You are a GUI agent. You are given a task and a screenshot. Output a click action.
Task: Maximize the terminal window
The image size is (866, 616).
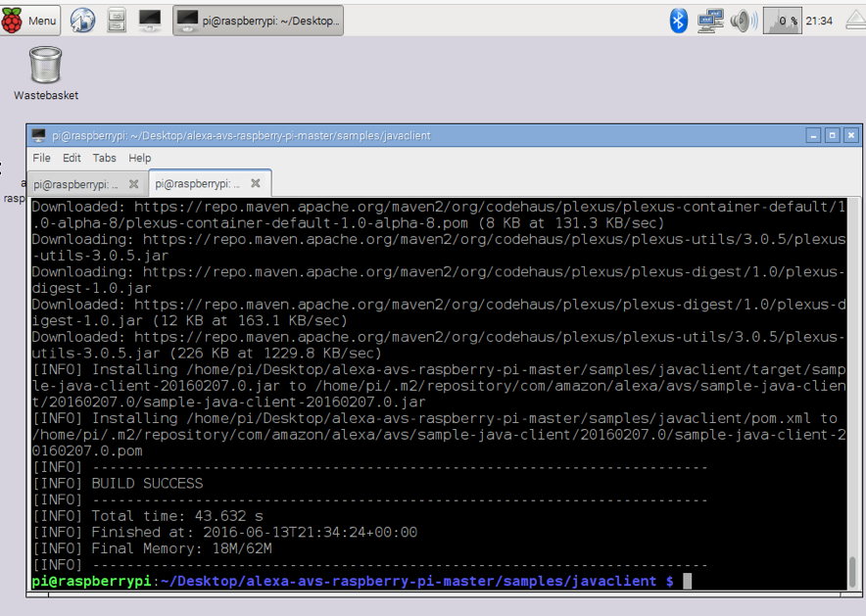click(x=833, y=135)
